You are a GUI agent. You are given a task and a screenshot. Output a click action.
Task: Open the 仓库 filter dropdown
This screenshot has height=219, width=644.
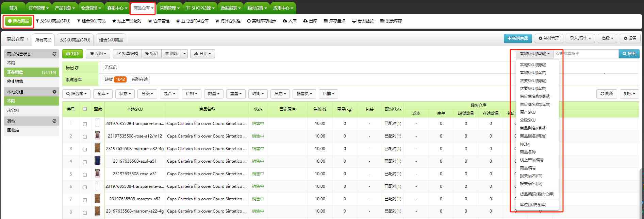click(x=103, y=94)
